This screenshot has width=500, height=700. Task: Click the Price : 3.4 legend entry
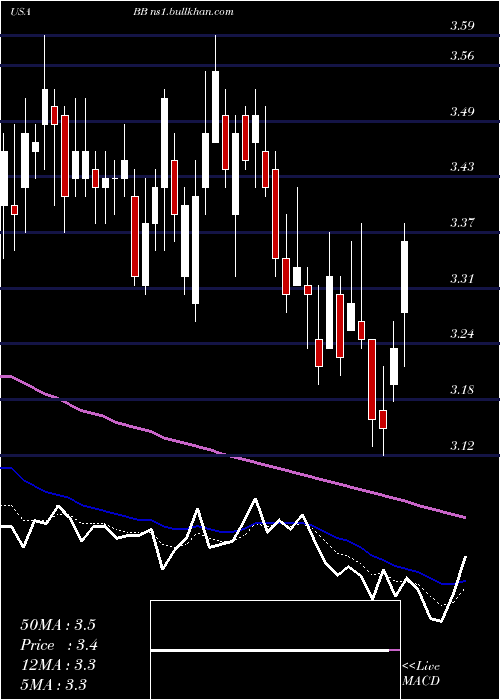[x=58, y=645]
